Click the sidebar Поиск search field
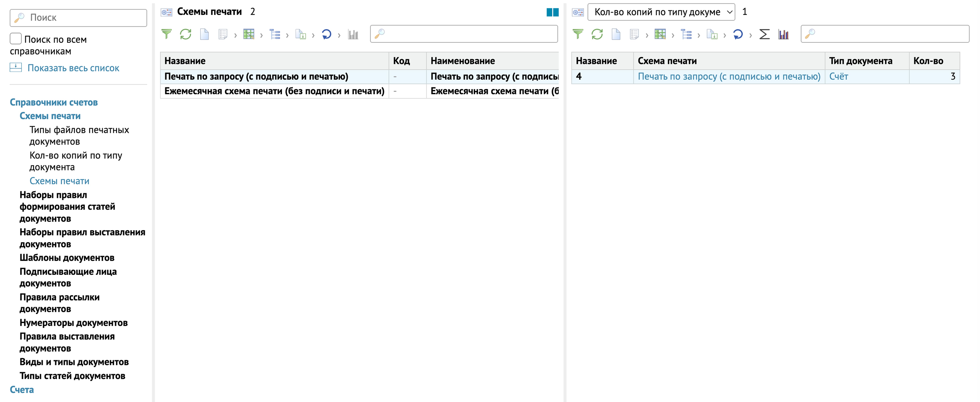This screenshot has width=980, height=402. (78, 17)
